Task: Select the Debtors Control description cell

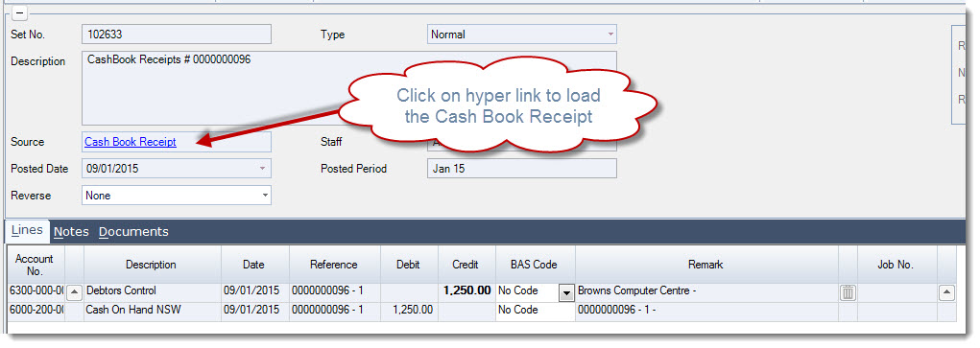Action: tap(153, 291)
